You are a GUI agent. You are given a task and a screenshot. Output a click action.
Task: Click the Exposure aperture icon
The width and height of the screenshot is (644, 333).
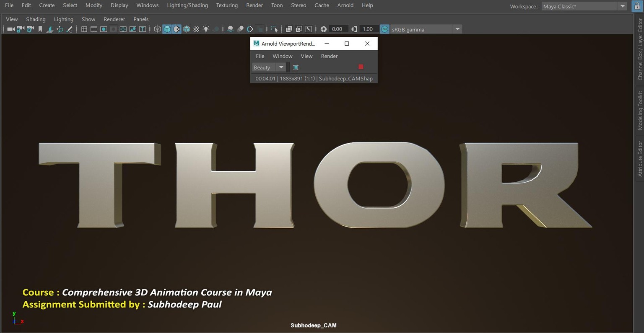(x=323, y=29)
